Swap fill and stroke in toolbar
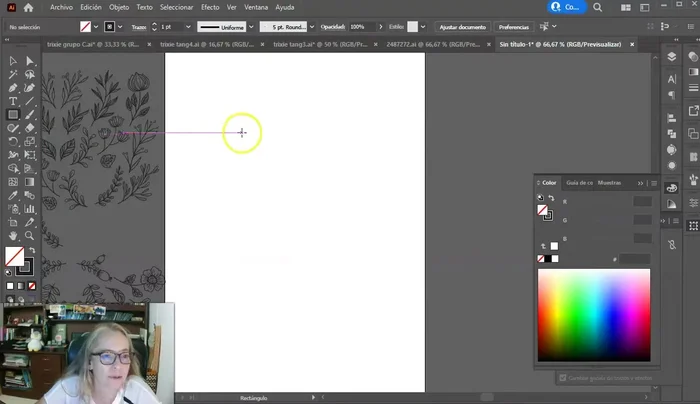700x404 pixels. point(32,250)
